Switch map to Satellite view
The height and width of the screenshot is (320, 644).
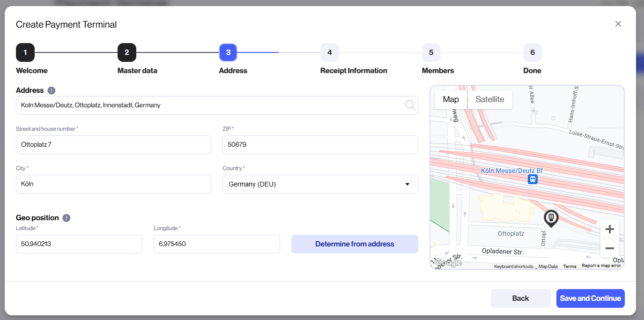[489, 99]
